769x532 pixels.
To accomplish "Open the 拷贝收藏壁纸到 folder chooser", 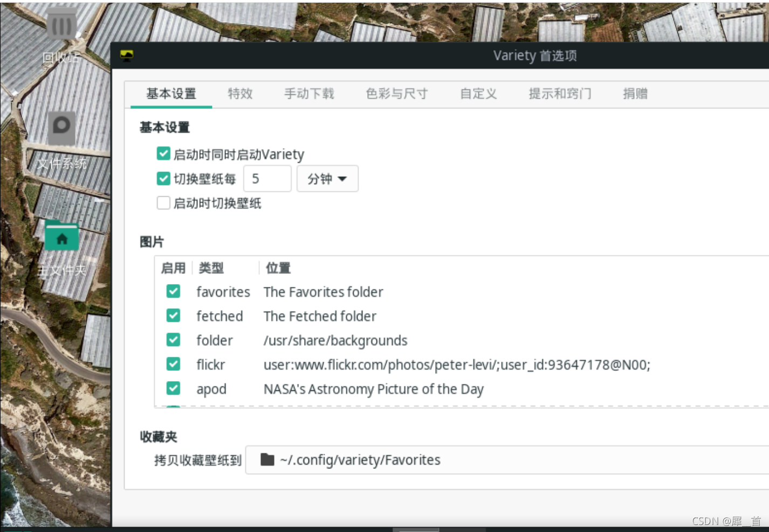I will point(507,460).
